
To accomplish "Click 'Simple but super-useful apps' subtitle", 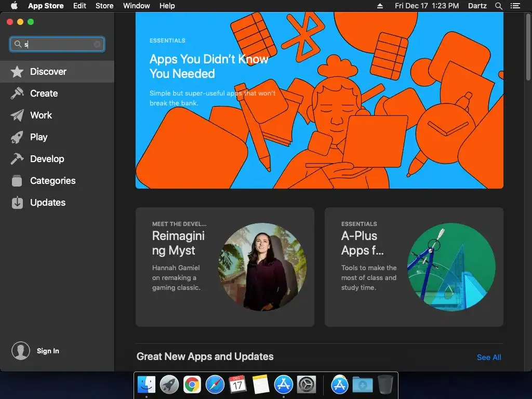I will (212, 98).
